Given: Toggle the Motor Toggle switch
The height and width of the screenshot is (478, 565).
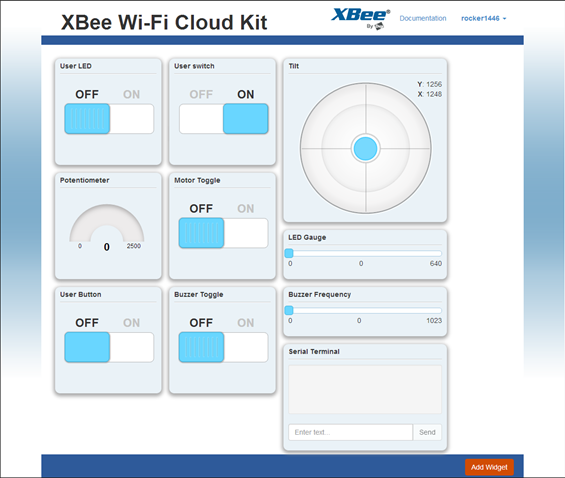Looking at the screenshot, I should coord(224,233).
